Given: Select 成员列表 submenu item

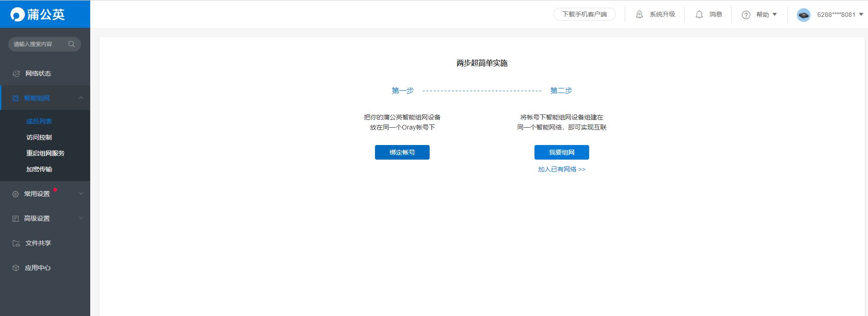Looking at the screenshot, I should click(39, 121).
